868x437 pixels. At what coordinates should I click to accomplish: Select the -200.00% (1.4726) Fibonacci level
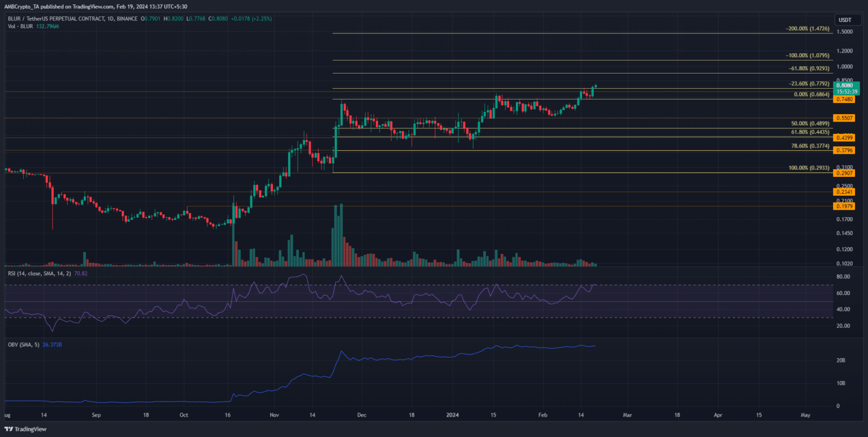[x=807, y=28]
